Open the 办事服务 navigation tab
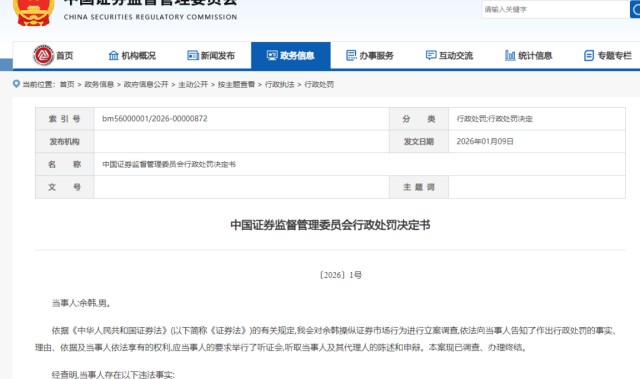This screenshot has width=640, height=379. 370,55
